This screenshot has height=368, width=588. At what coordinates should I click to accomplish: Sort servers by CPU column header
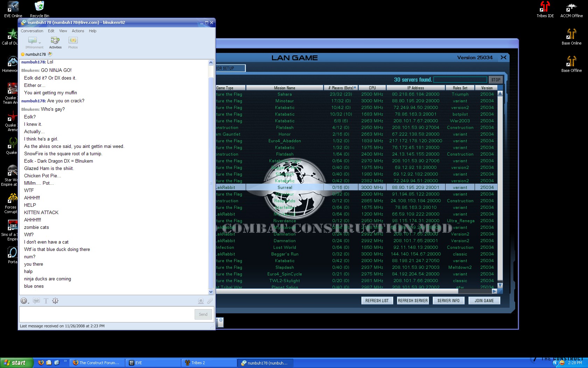[x=372, y=88]
